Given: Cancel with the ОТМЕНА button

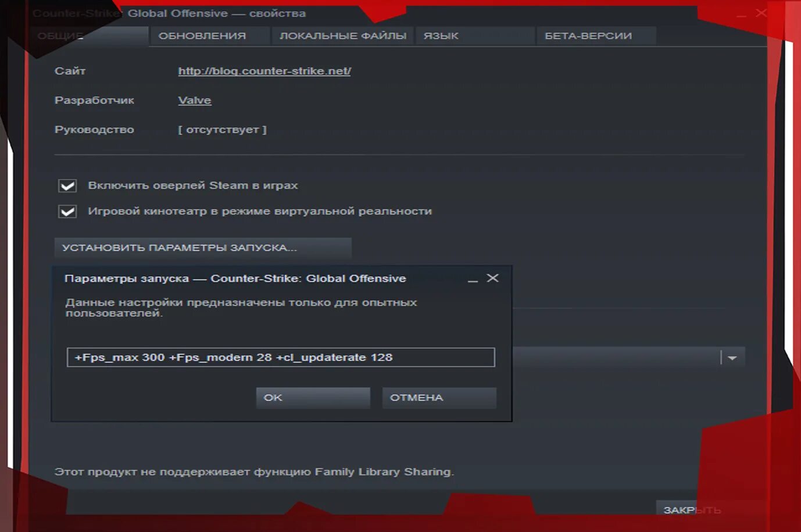Looking at the screenshot, I should coord(439,398).
